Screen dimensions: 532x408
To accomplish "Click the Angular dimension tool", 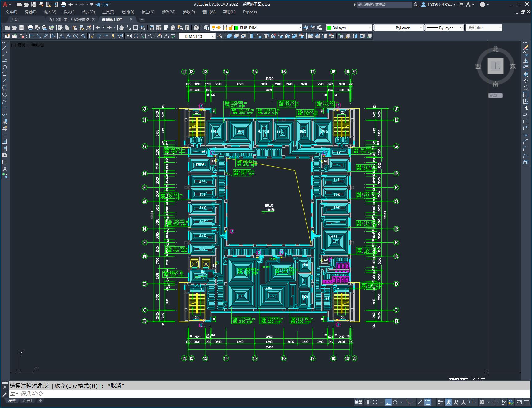I will coord(83,36).
